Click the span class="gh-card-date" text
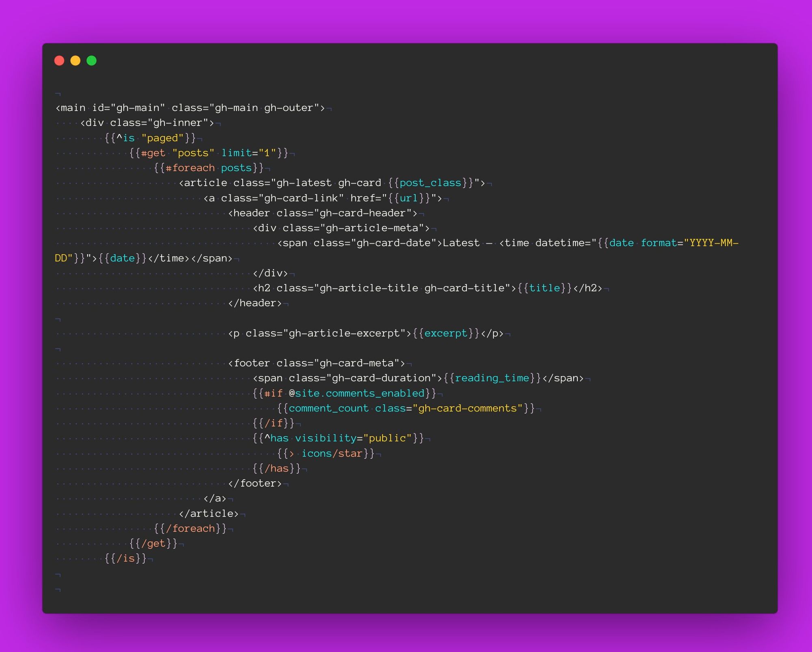The height and width of the screenshot is (652, 812). click(x=359, y=243)
